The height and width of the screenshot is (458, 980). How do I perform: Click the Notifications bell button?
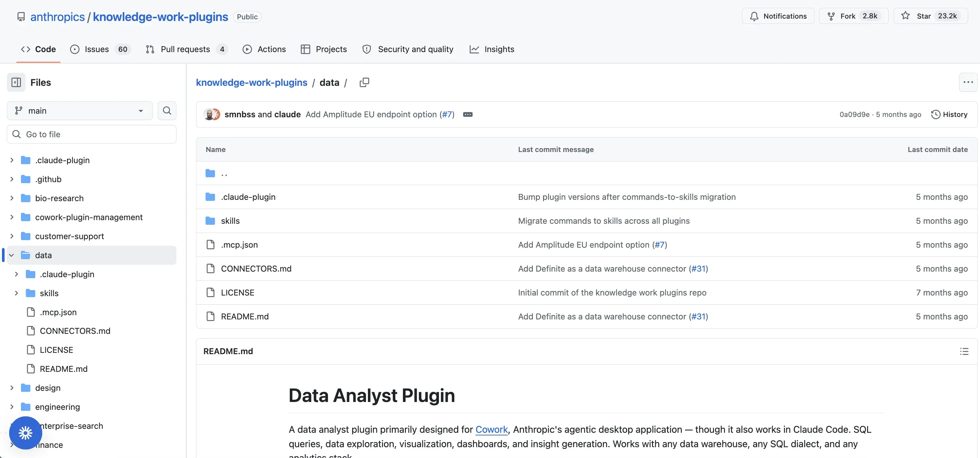coord(778,16)
